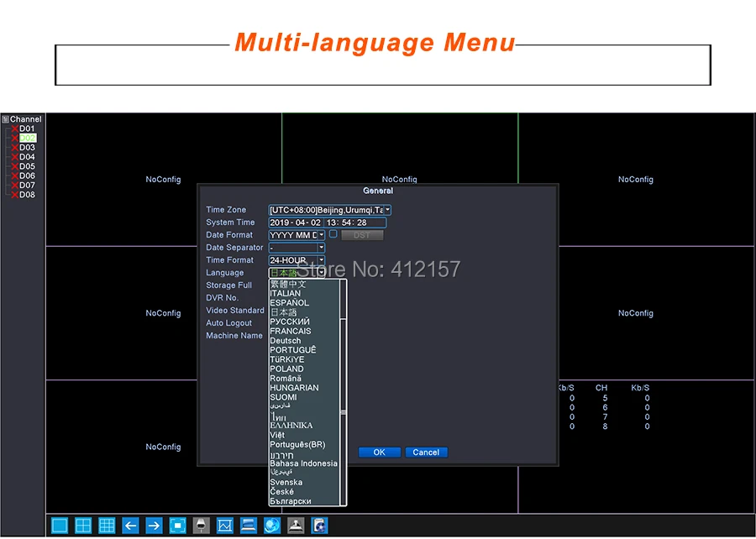This screenshot has height=539, width=756.
Task: Switch to nine-window grid layout
Action: pos(107,525)
